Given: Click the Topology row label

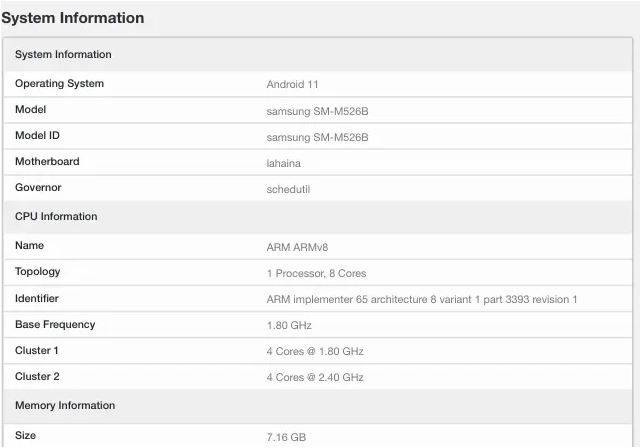Looking at the screenshot, I should (x=38, y=272).
